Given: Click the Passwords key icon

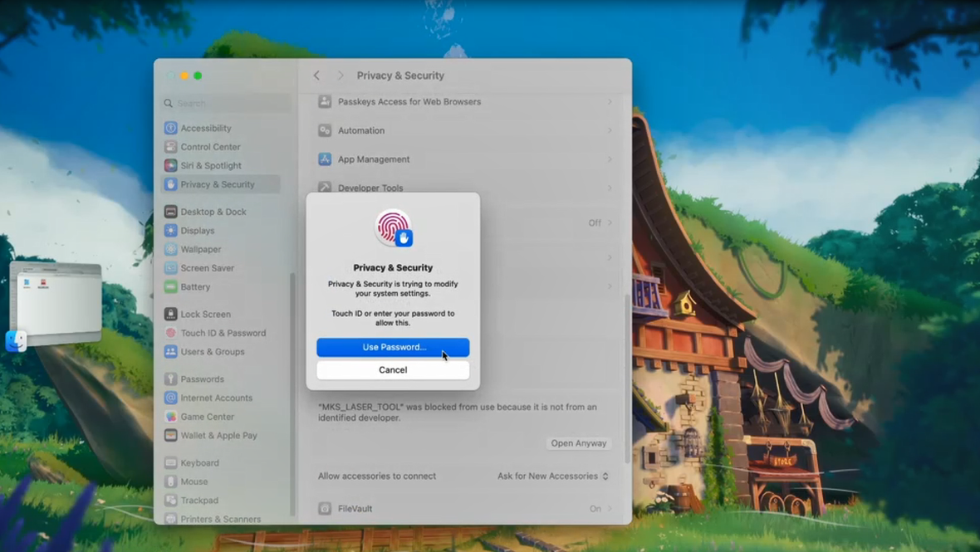Looking at the screenshot, I should 170,379.
